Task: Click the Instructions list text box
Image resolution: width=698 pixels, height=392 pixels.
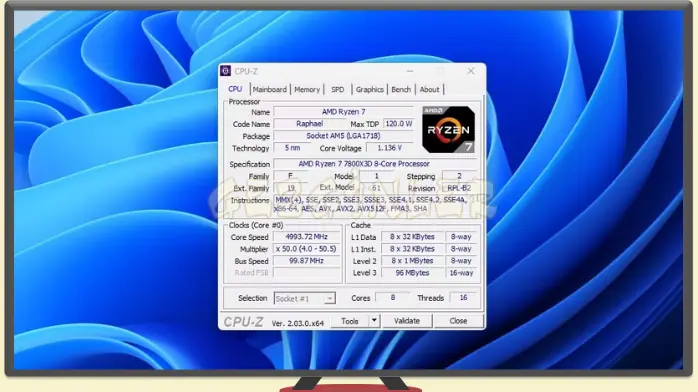Action: 375,204
